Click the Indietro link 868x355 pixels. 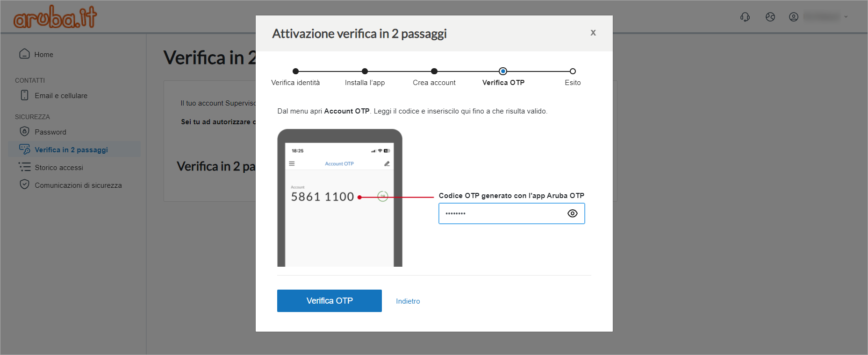408,301
